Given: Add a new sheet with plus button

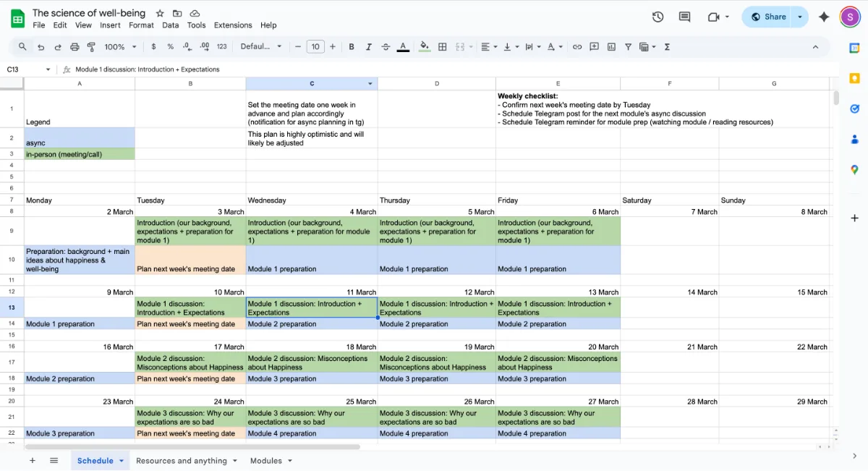Looking at the screenshot, I should click(x=32, y=461).
